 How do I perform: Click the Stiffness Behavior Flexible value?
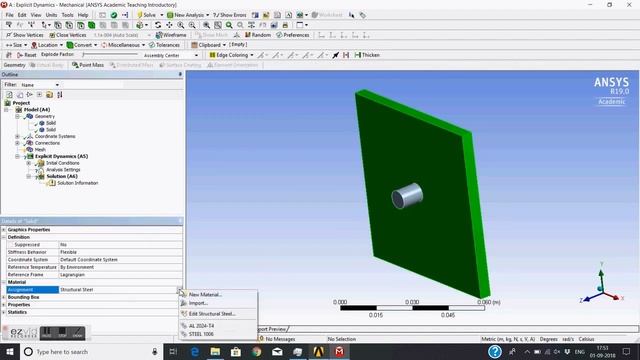[x=120, y=252]
